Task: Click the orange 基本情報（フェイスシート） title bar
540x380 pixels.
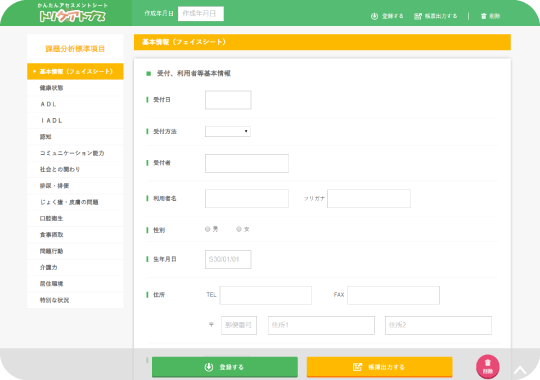Action: pos(322,42)
